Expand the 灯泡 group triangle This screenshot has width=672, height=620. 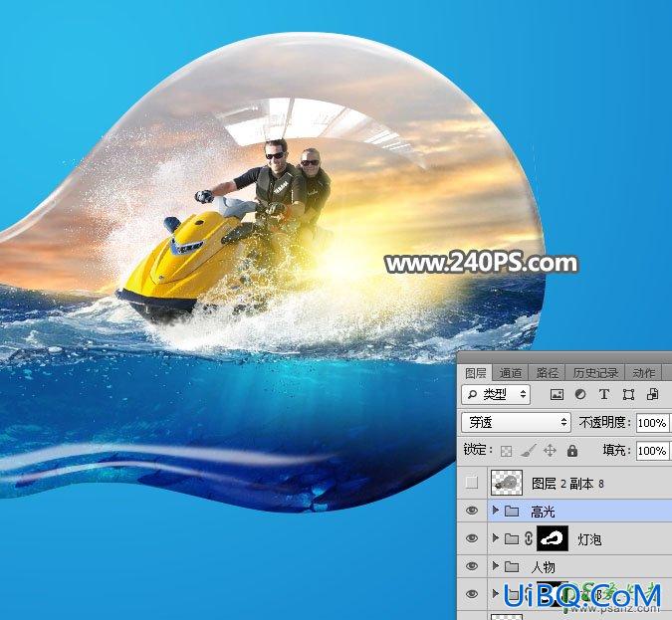coord(496,538)
